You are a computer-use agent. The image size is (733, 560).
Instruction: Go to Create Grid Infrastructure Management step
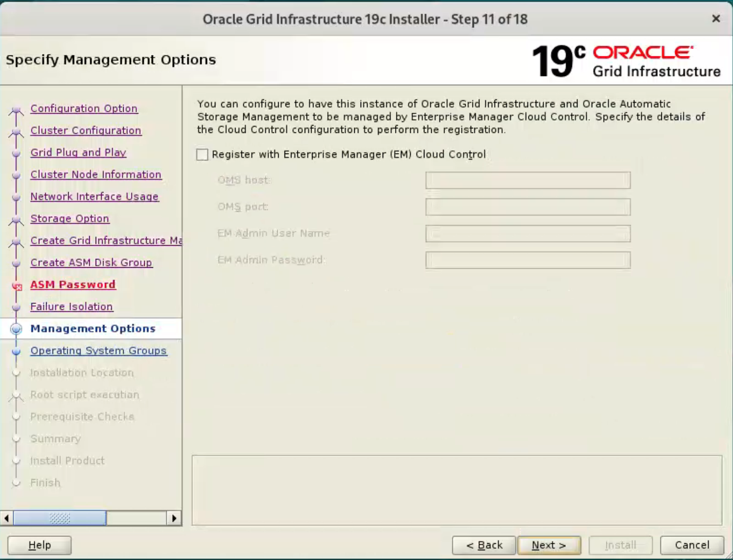(x=106, y=241)
